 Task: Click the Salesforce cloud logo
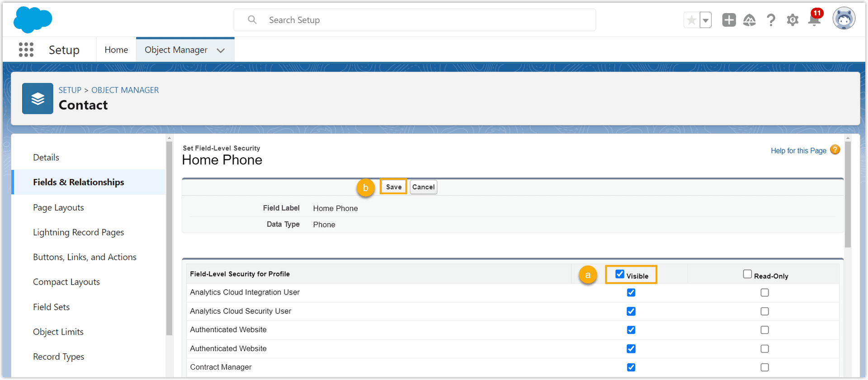pyautogui.click(x=33, y=20)
